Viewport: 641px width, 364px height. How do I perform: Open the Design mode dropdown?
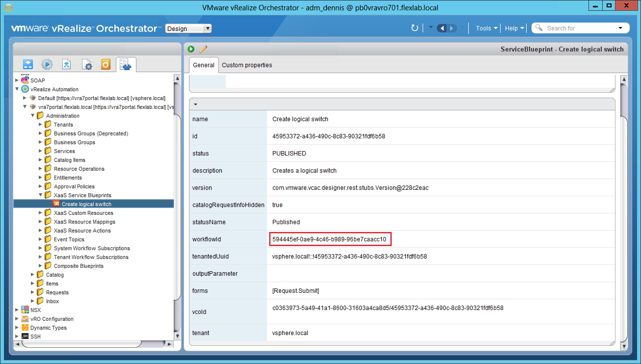(x=188, y=28)
